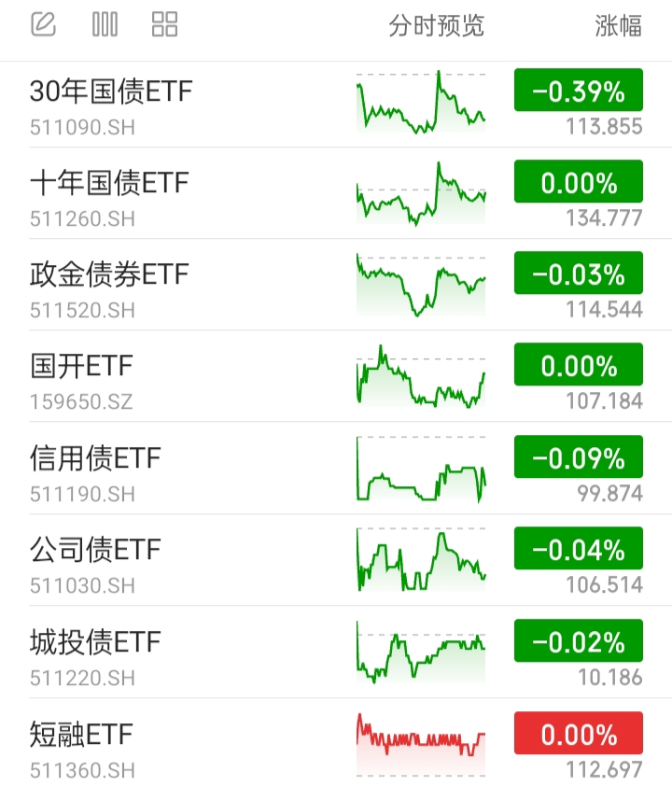672x786 pixels.
Task: Sort by 涨幅 column header
Action: 618,25
